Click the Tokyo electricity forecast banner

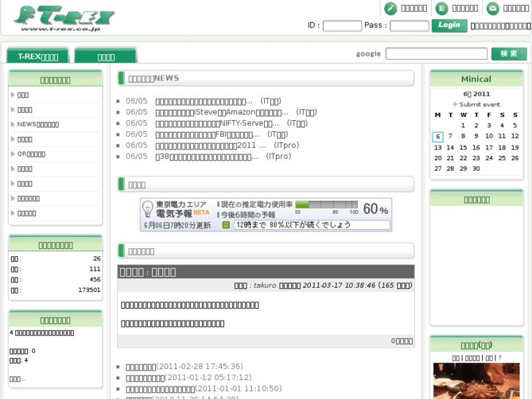pos(266,215)
